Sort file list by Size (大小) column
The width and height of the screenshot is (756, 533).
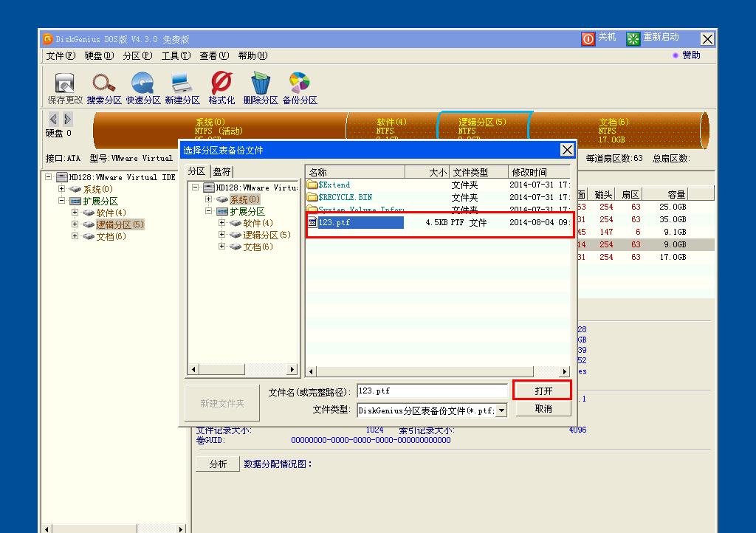point(427,172)
